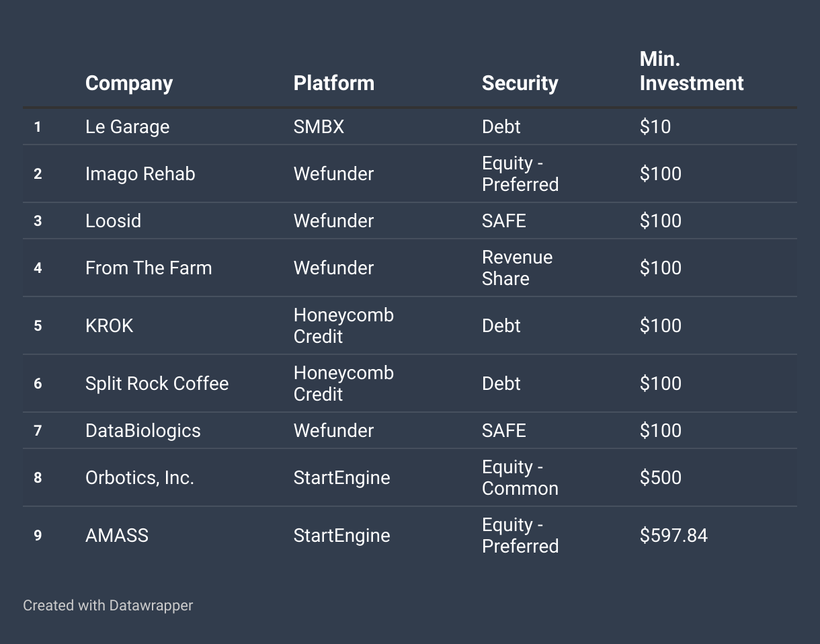Select the Loosid row name
This screenshot has height=644, width=820.
click(113, 221)
